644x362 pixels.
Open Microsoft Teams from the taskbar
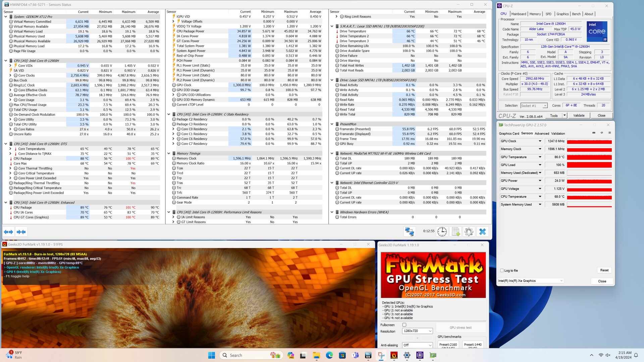[355, 355]
